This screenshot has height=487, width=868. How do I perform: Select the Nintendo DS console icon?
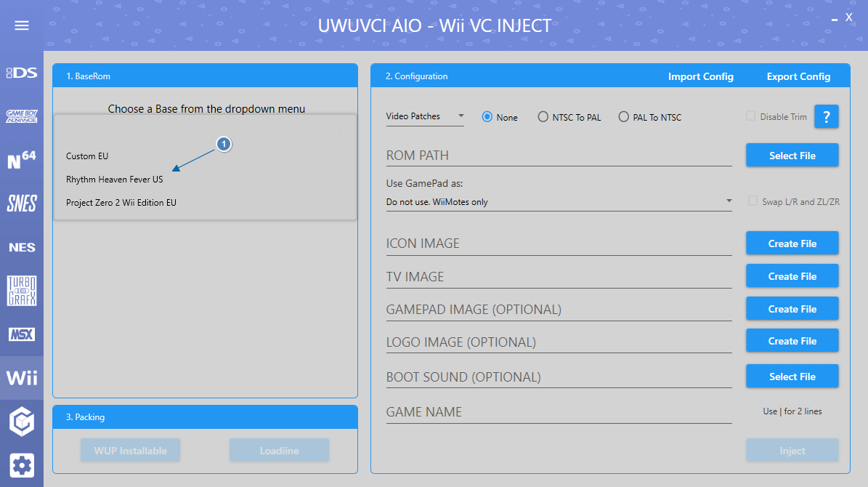22,73
